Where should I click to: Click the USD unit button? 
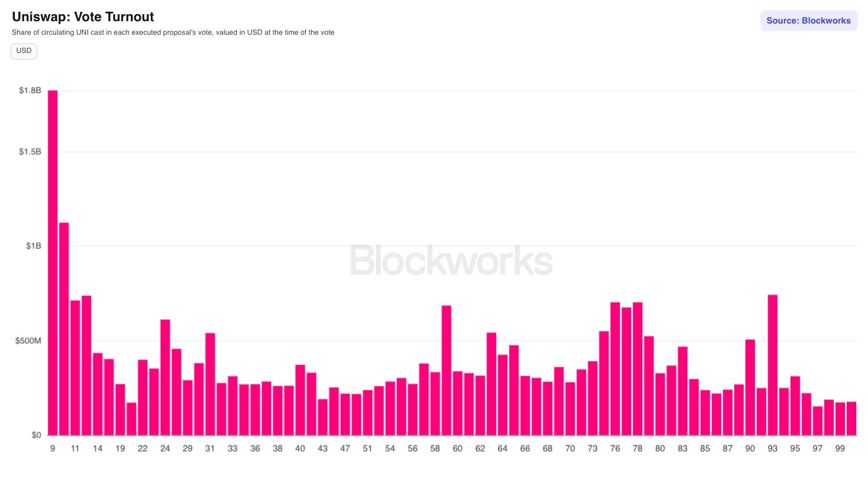click(24, 51)
